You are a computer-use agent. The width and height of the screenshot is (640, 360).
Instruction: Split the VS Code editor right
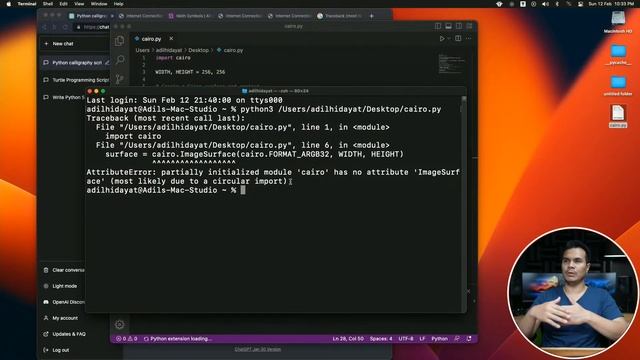458,38
